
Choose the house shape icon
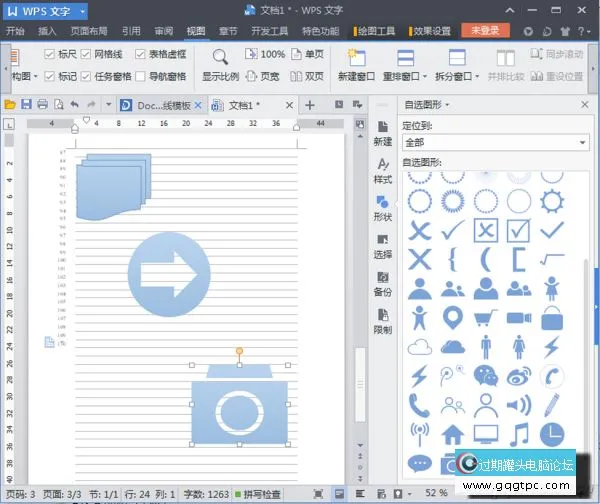click(453, 434)
